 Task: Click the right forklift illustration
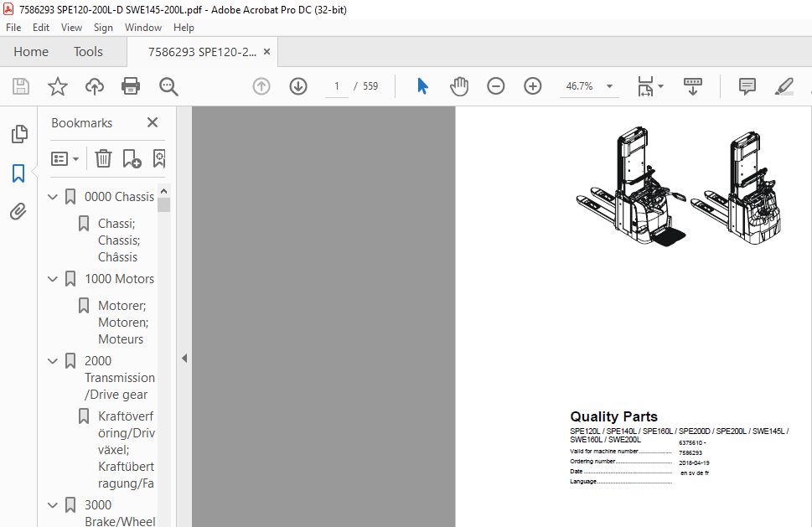pos(737,187)
